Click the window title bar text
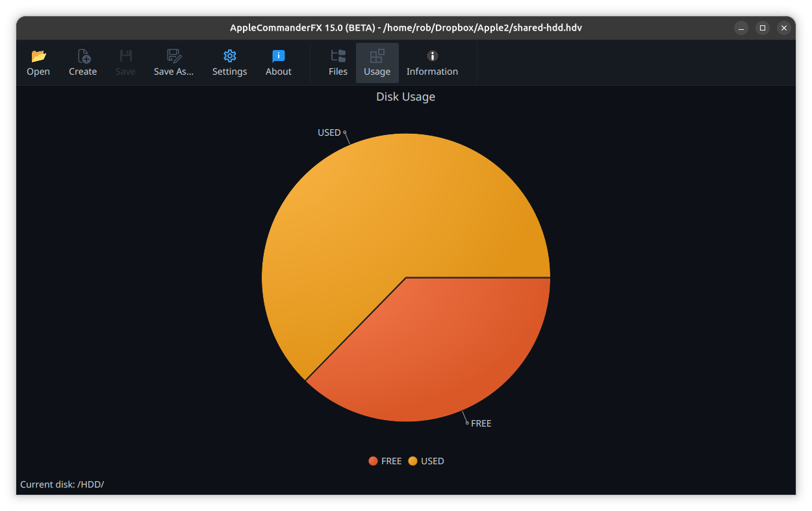This screenshot has width=812, height=511. point(406,28)
